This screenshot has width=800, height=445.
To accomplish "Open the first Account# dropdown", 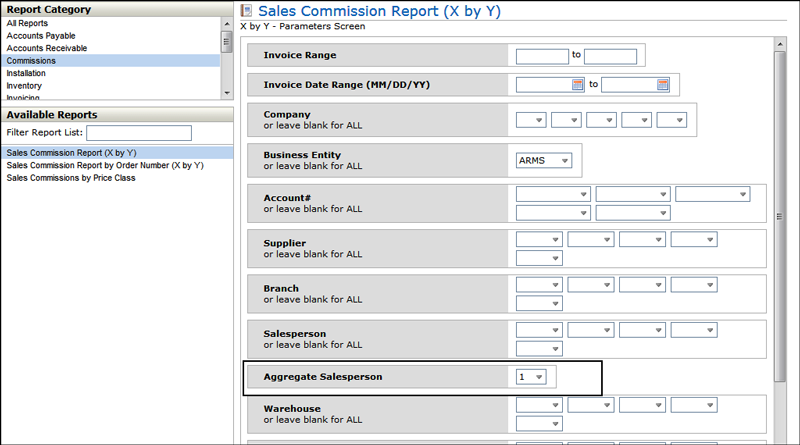I will click(553, 194).
